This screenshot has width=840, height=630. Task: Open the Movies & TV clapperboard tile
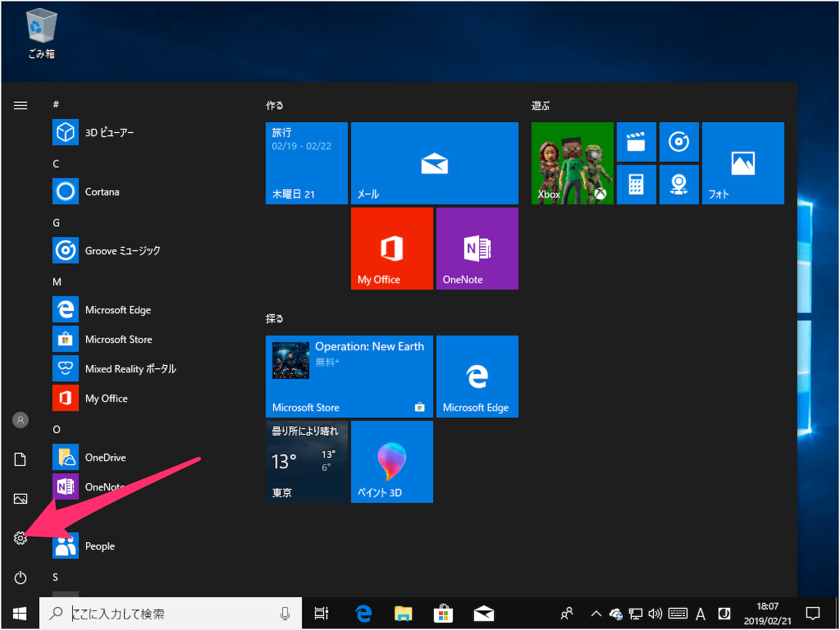(x=637, y=142)
